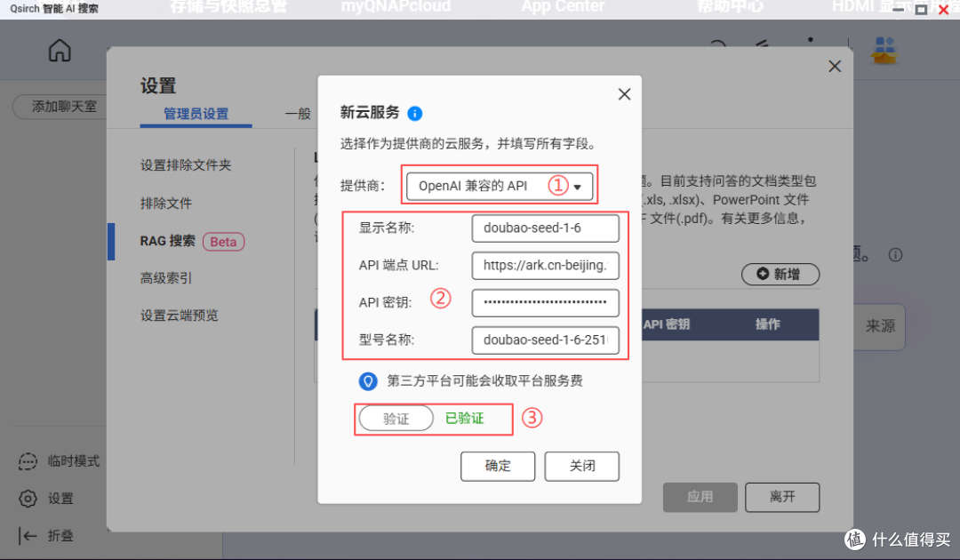Viewport: 960px width, 560px height.
Task: Click the 确定 button
Action: tap(498, 467)
